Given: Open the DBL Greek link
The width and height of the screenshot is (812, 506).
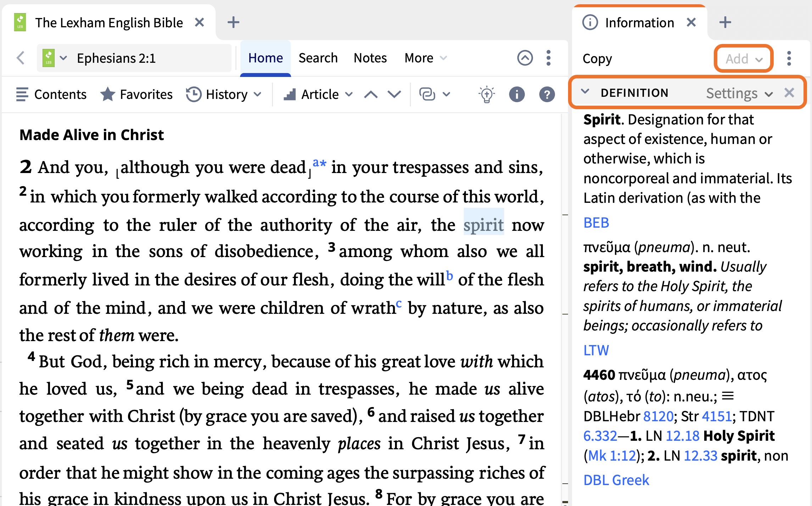Looking at the screenshot, I should tap(616, 480).
